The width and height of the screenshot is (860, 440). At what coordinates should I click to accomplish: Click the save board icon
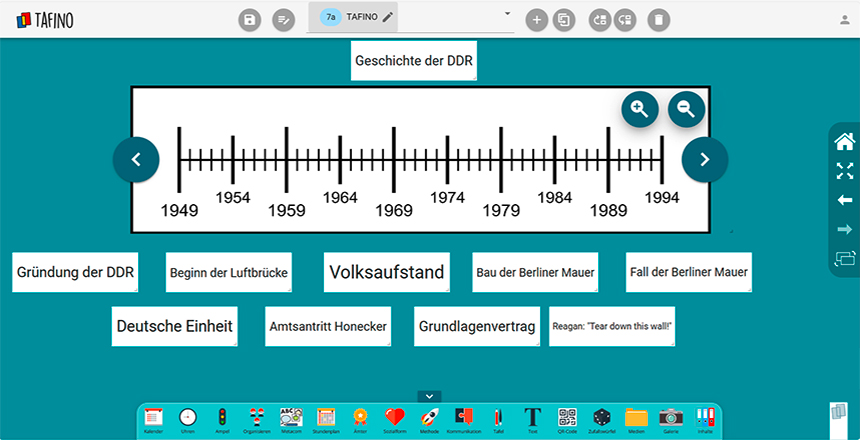pos(250,19)
